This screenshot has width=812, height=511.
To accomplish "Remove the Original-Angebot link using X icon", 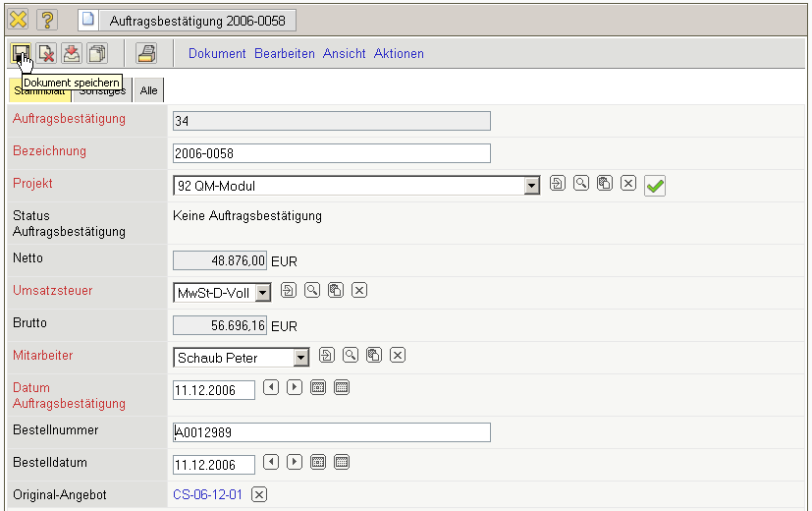I will (x=259, y=494).
